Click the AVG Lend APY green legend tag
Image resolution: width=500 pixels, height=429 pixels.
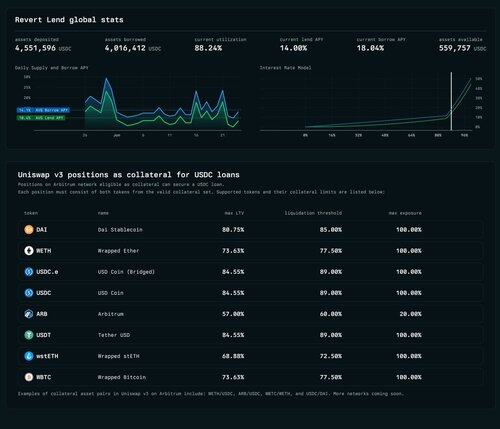(x=41, y=118)
